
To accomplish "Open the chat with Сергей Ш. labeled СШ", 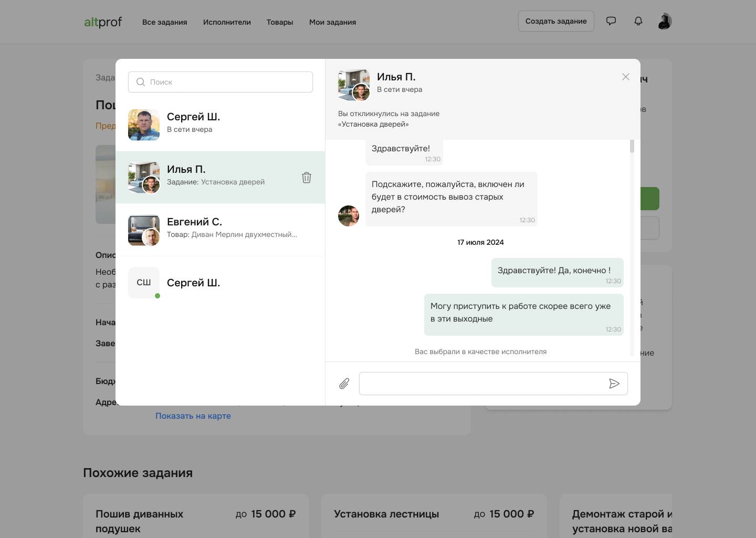I will tap(220, 283).
